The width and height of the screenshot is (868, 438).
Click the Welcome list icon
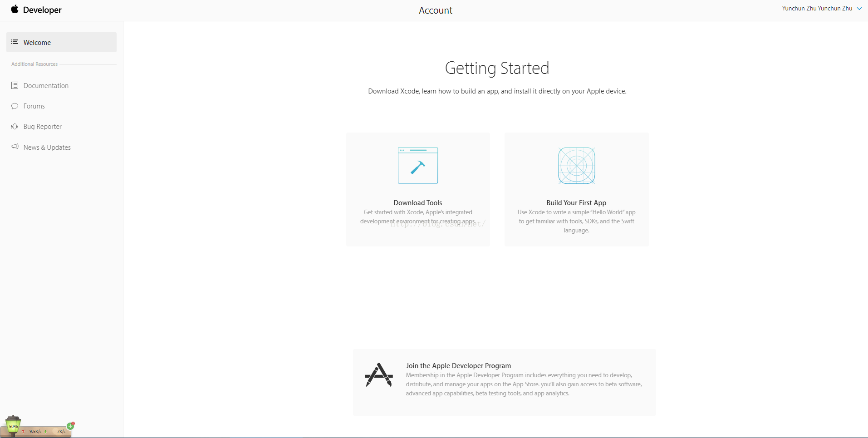tap(15, 42)
